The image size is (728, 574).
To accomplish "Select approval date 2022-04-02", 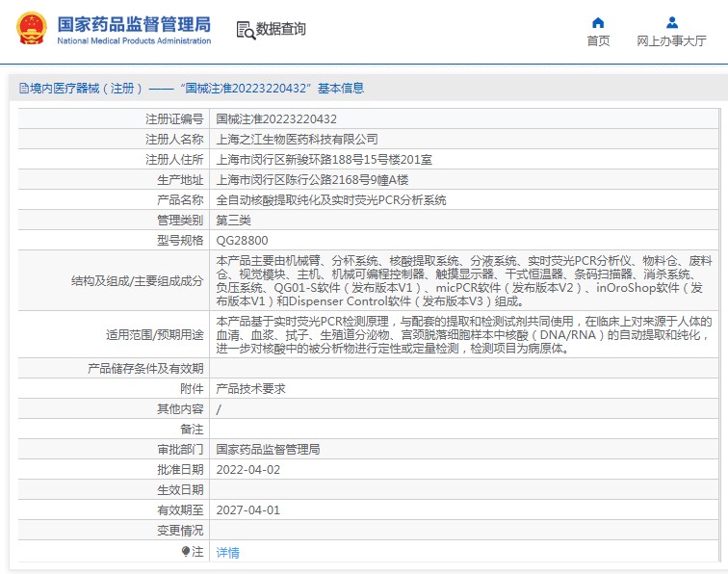I will coord(247,470).
